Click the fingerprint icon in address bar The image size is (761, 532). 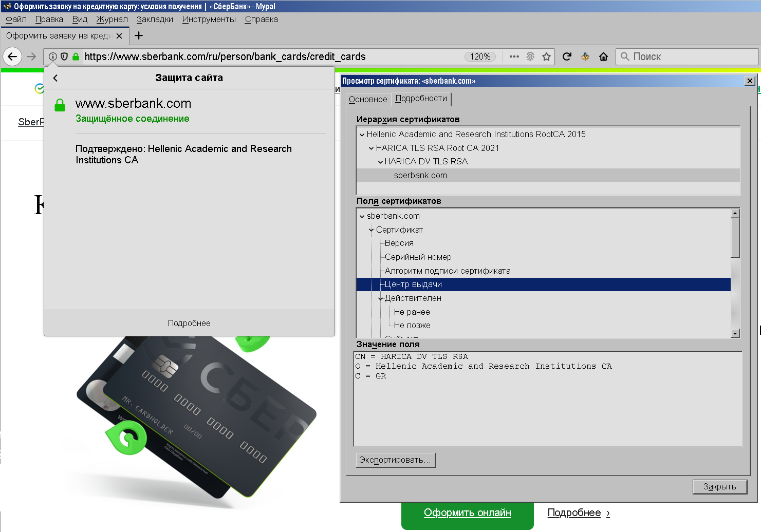click(x=530, y=56)
